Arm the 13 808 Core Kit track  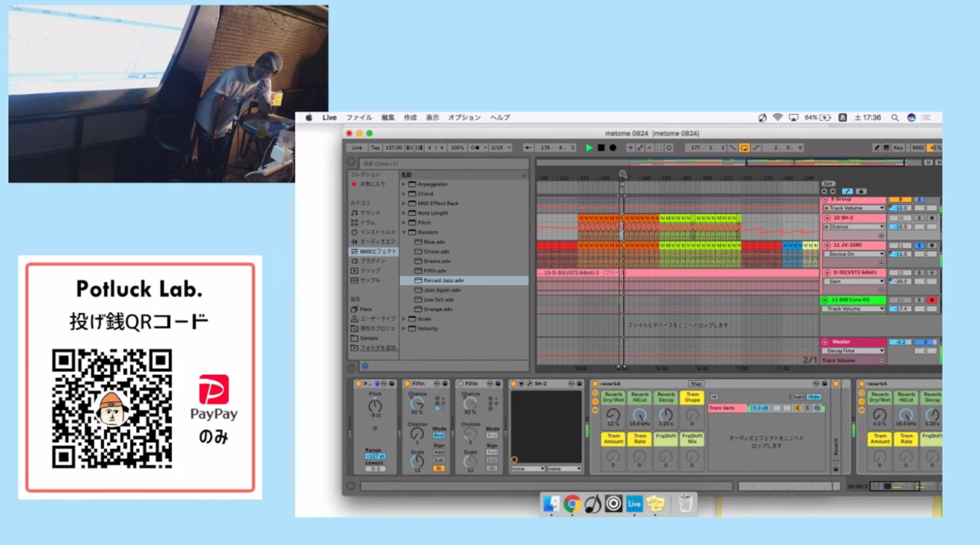pos(932,300)
